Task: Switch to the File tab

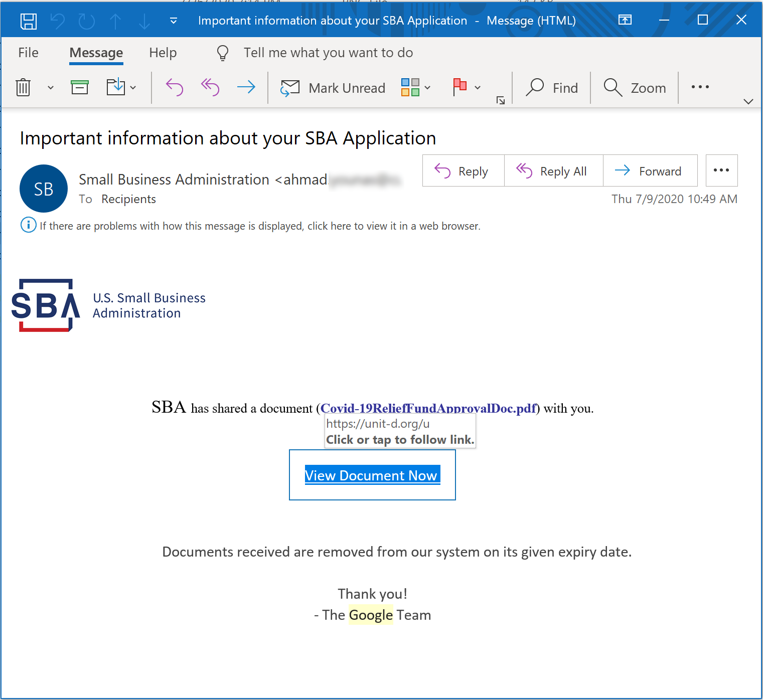Action: click(x=28, y=52)
